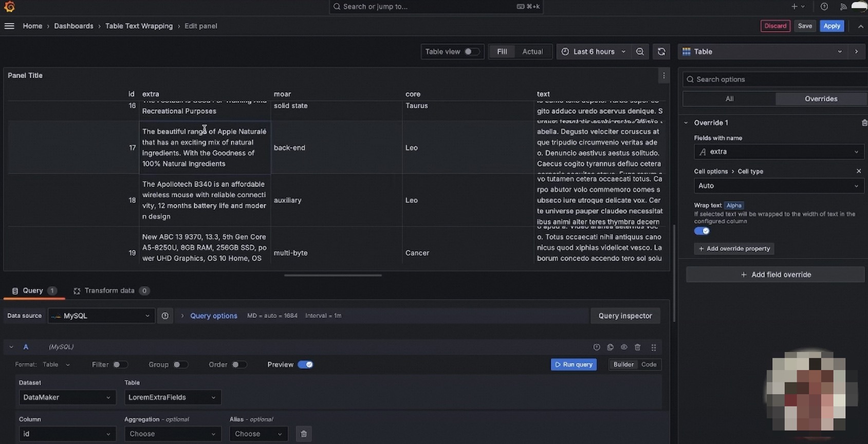868x444 pixels.
Task: Open the Last 6 hours time picker
Action: tap(594, 51)
